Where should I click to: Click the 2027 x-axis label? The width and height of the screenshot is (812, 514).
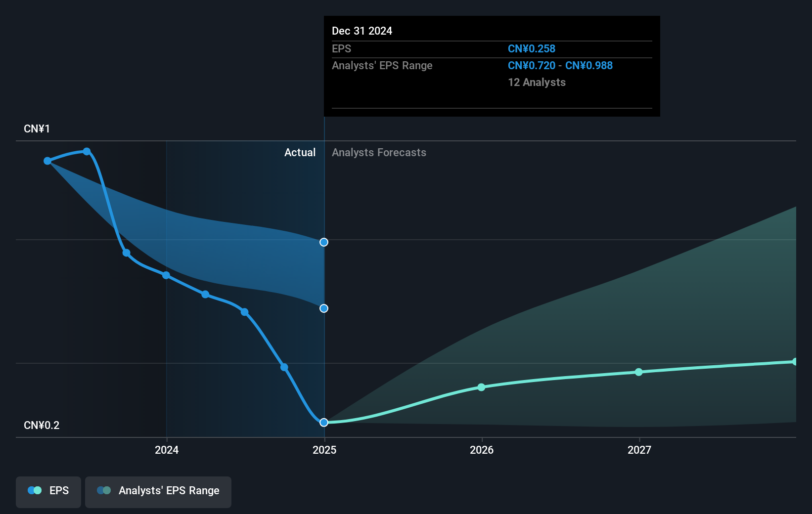639,450
